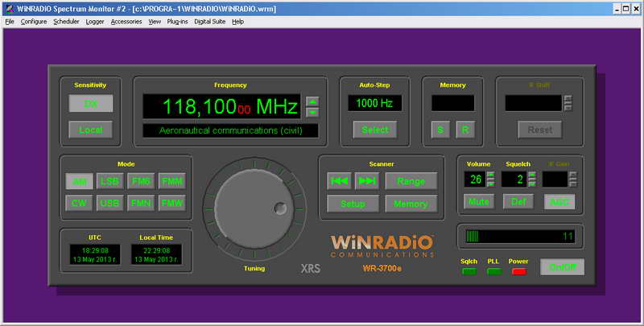The image size is (644, 326).
Task: Select FM6 mode
Action: click(141, 181)
